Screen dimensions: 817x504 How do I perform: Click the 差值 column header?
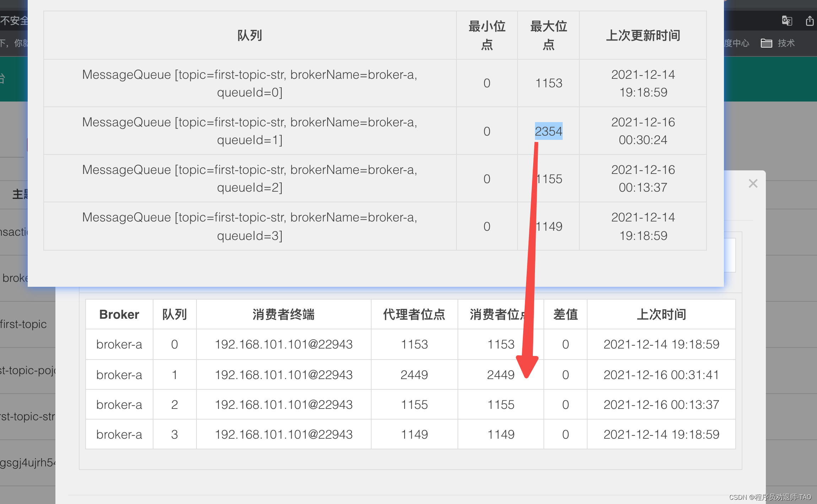(566, 314)
